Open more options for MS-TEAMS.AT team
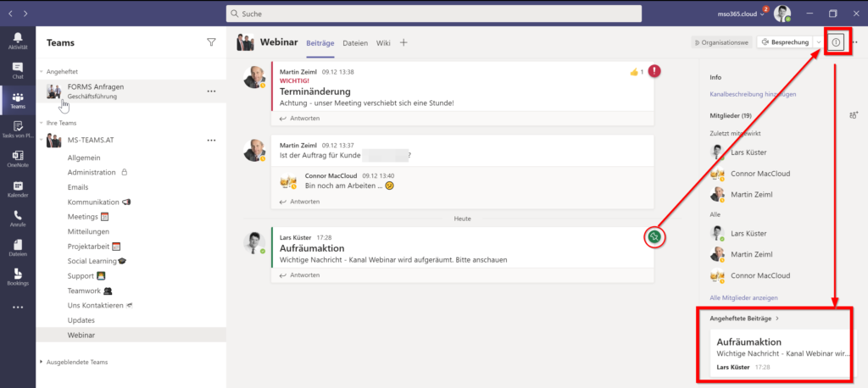This screenshot has height=388, width=868. click(211, 141)
